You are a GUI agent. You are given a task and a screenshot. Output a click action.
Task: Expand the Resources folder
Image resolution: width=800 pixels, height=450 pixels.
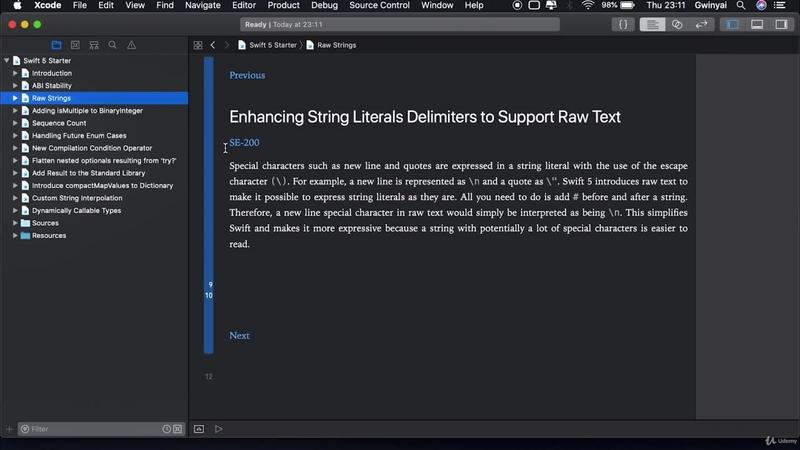point(15,235)
